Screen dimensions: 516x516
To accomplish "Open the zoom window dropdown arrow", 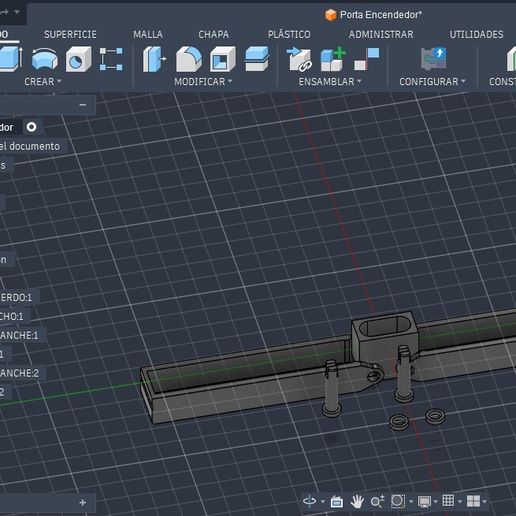I will click(411, 501).
